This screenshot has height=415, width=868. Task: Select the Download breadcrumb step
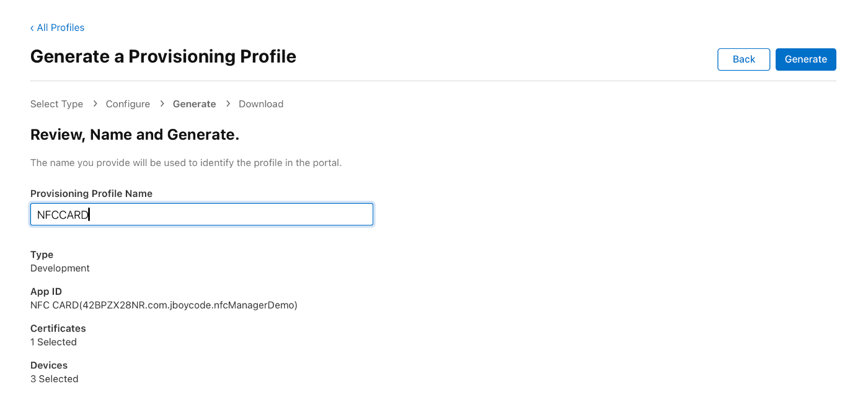[261, 104]
